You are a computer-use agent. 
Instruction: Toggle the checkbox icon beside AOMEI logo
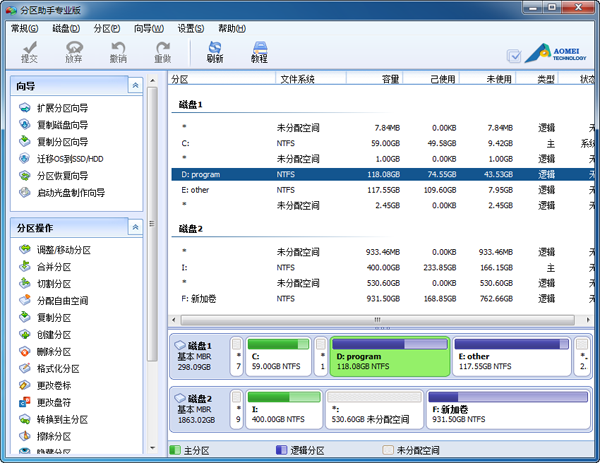click(x=514, y=57)
